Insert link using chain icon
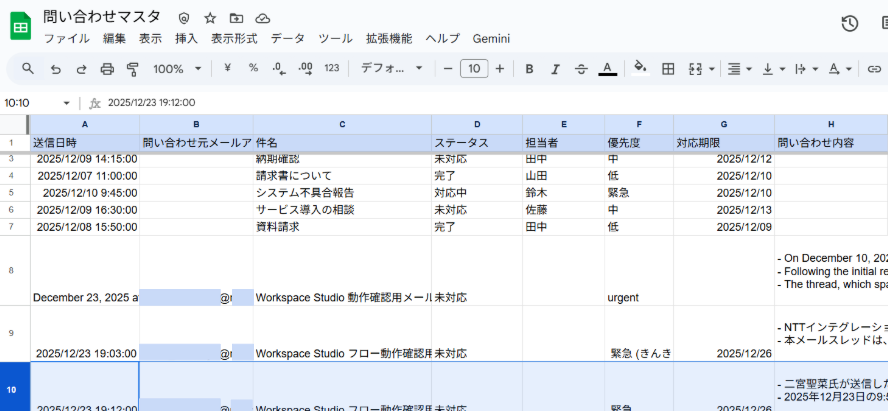The image size is (888, 411). click(x=874, y=69)
